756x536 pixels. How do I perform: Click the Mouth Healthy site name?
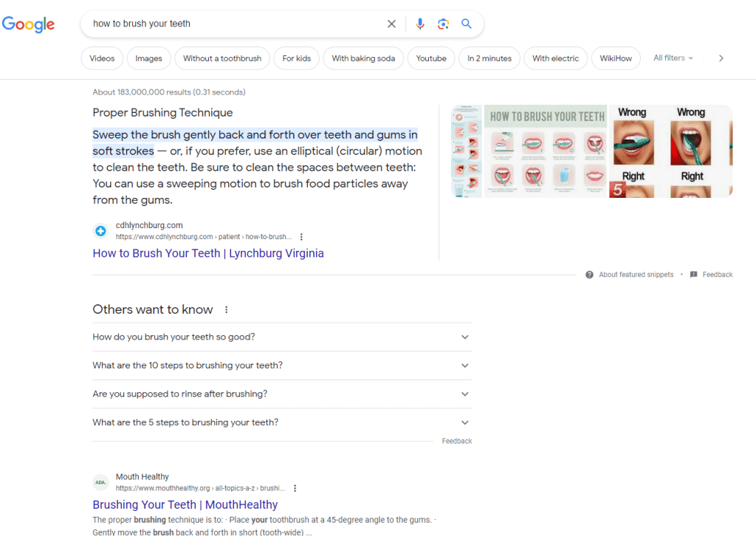tap(142, 477)
